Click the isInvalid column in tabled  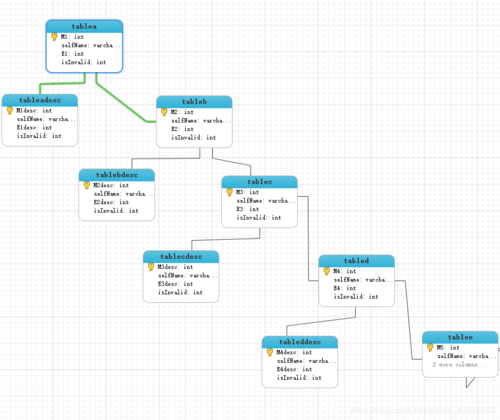click(x=356, y=297)
